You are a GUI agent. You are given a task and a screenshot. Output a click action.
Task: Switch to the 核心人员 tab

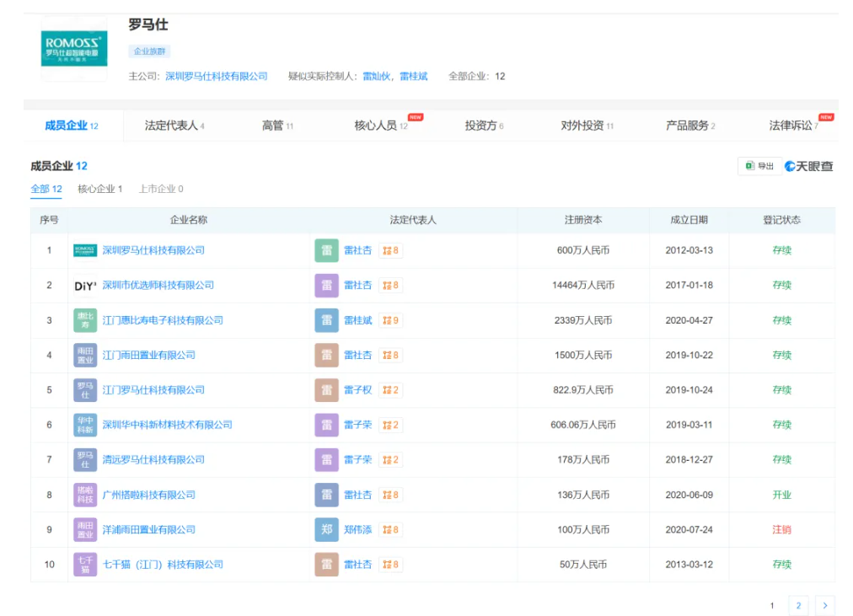(381, 126)
